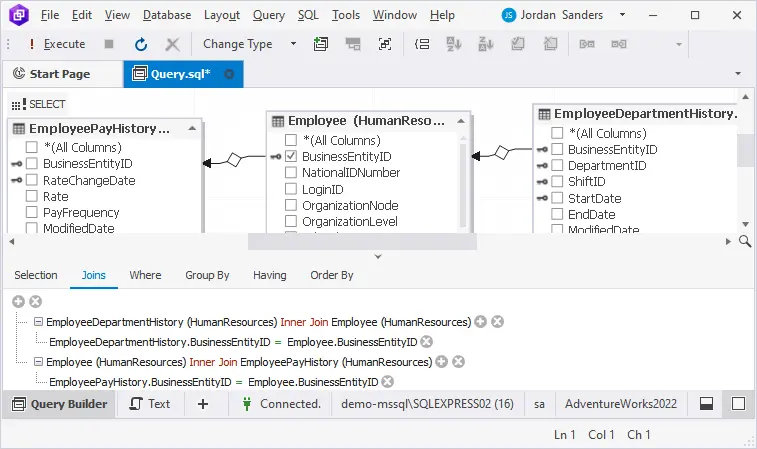Click the Refresh icon in toolbar

(x=141, y=44)
